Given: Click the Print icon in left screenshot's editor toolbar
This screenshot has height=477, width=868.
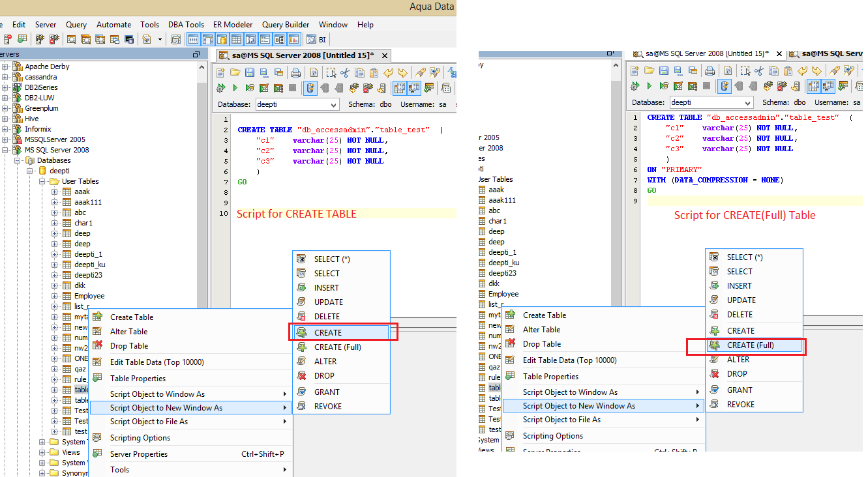Looking at the screenshot, I should (295, 72).
